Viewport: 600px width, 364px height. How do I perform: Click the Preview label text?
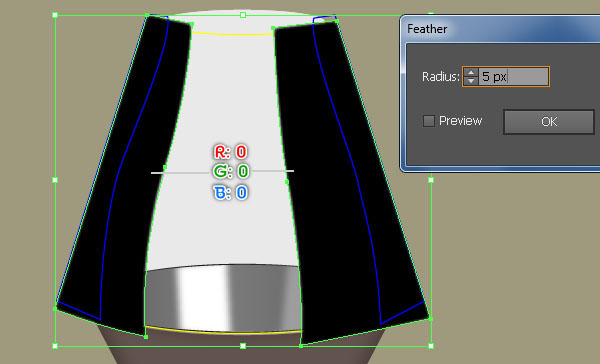pos(460,121)
